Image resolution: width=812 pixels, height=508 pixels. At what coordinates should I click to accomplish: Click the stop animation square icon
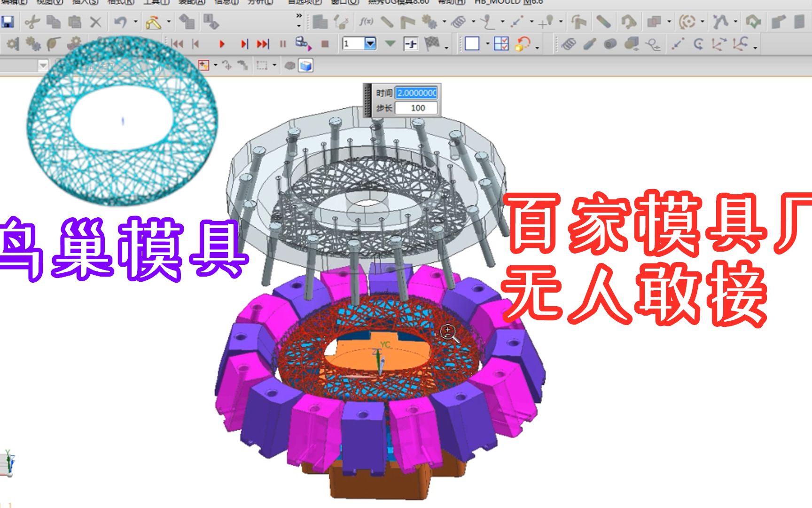coord(325,43)
